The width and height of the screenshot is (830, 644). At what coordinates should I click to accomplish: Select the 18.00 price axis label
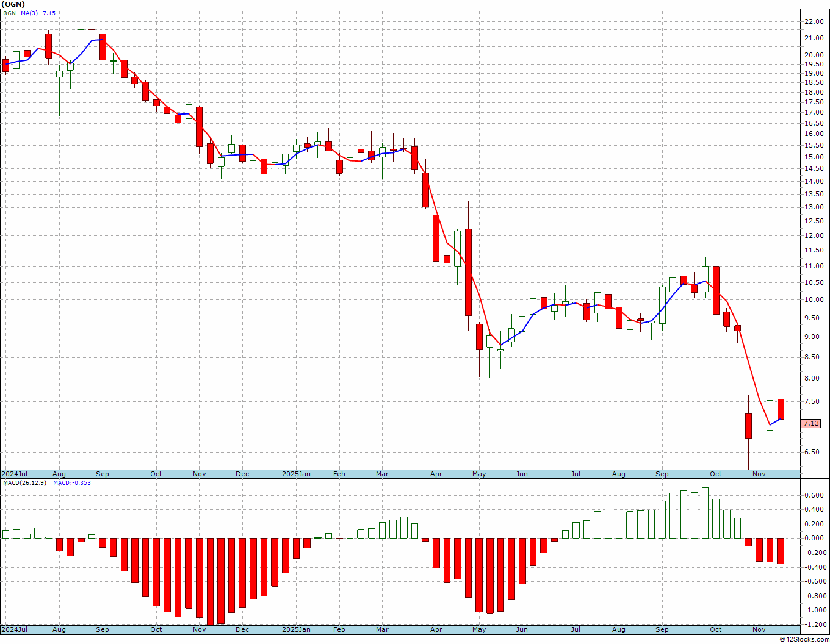pyautogui.click(x=814, y=92)
